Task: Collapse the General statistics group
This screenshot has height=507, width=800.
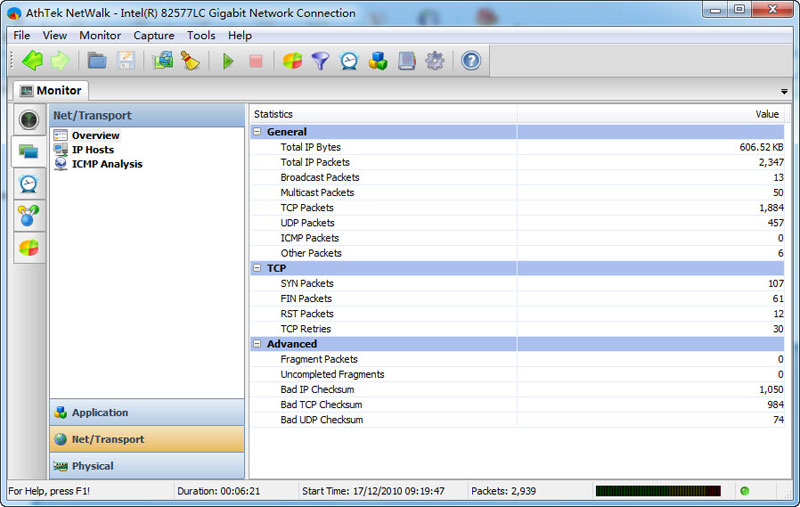Action: (x=257, y=132)
